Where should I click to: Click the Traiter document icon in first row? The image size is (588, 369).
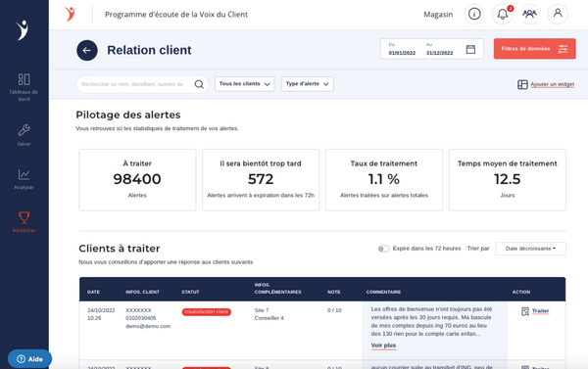525,311
